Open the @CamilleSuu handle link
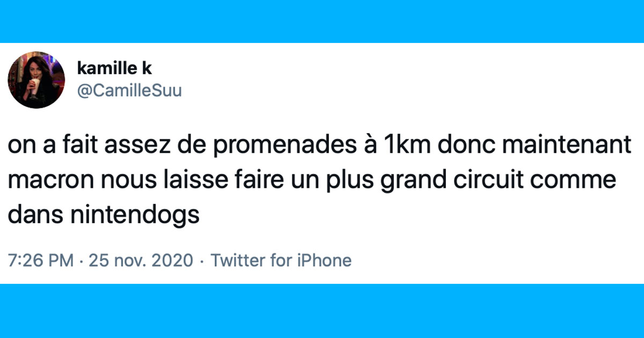This screenshot has height=338, width=644. coord(129,91)
